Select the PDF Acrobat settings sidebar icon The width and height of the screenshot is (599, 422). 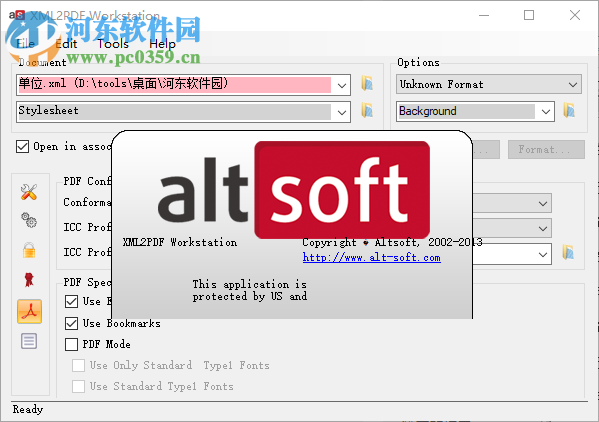pos(29,311)
